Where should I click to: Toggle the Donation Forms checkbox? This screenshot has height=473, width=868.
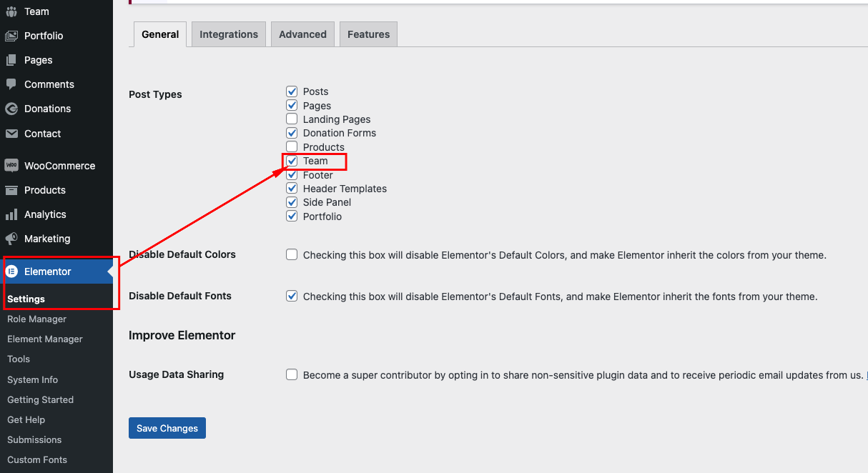292,133
